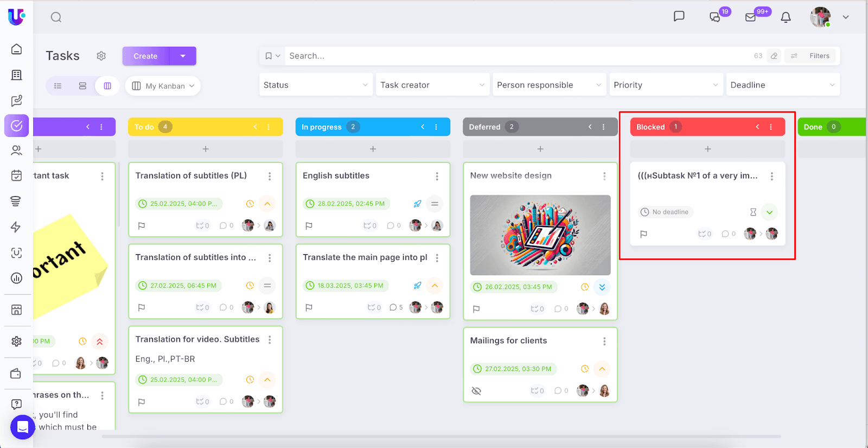The image size is (868, 448).
Task: Switch to the compact rows view toggle
Action: pos(82,86)
